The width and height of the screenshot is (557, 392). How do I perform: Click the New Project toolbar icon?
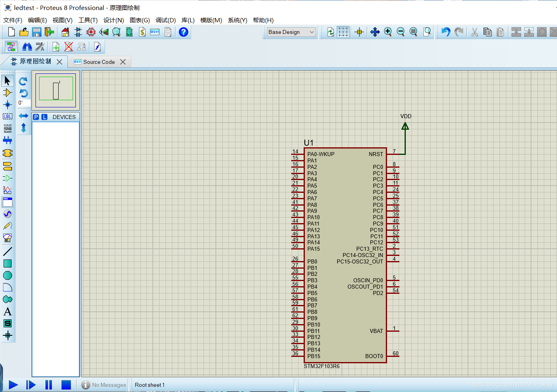click(x=11, y=32)
